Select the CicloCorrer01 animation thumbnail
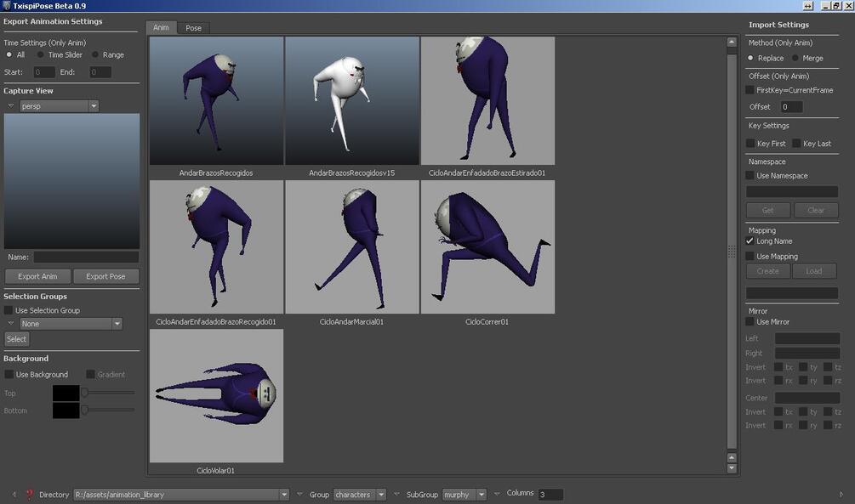The height and width of the screenshot is (504, 855). (x=487, y=247)
